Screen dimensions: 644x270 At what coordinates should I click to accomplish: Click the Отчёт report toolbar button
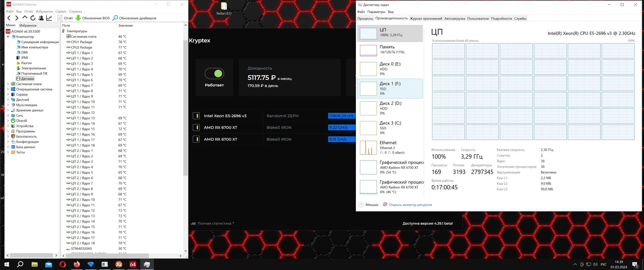pos(65,18)
